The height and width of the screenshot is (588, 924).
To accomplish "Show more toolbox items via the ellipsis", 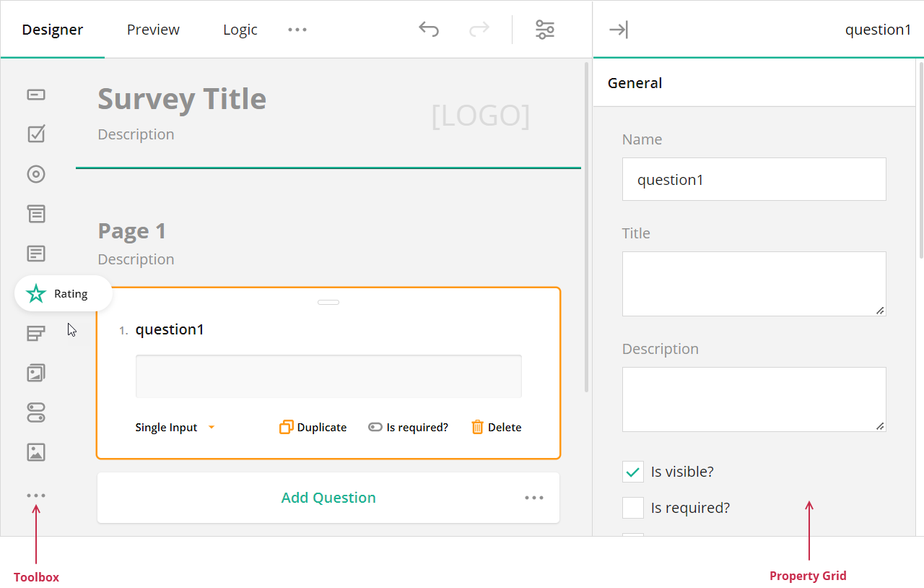I will click(35, 495).
